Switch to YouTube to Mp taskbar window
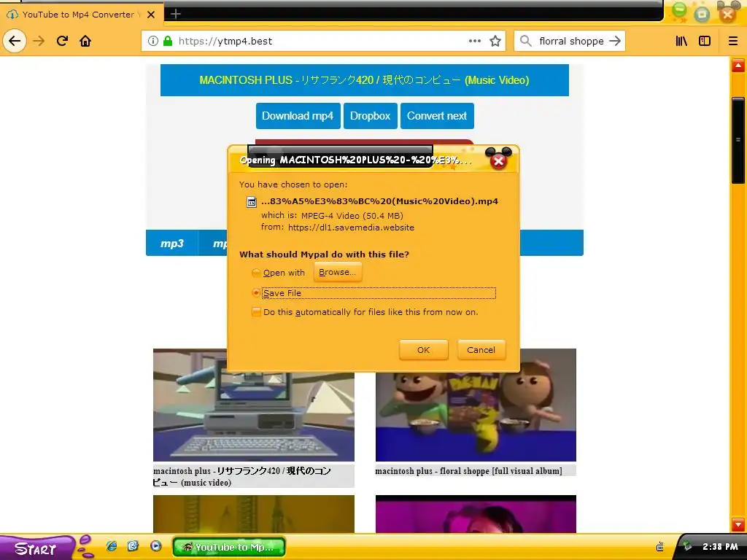The height and width of the screenshot is (560, 747). 229,547
